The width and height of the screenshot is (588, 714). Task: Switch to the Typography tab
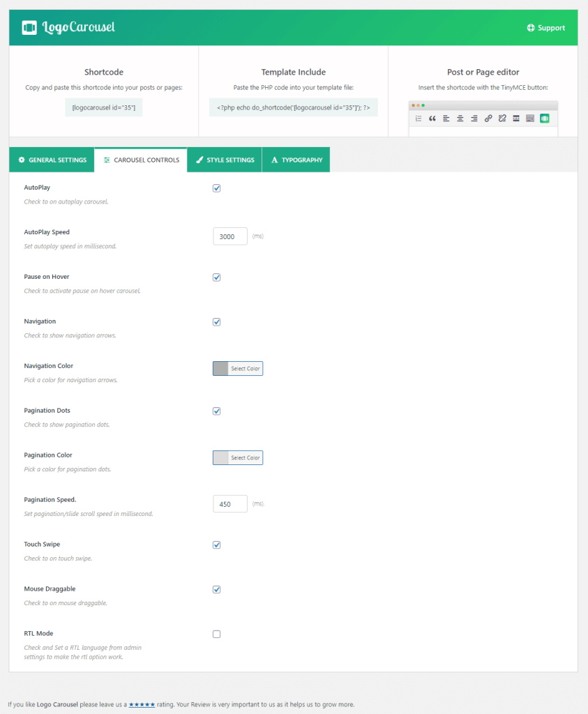pyautogui.click(x=296, y=160)
